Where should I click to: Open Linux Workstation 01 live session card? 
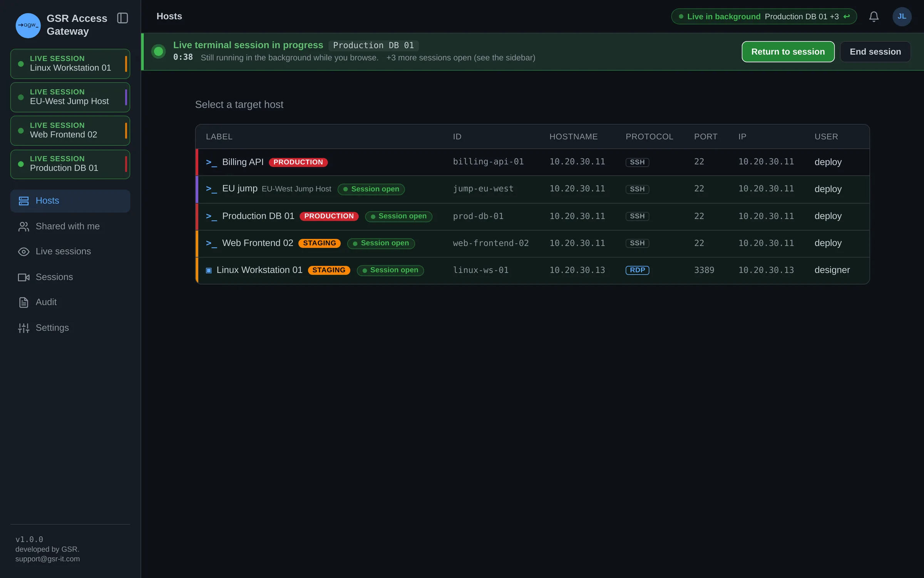pyautogui.click(x=70, y=64)
